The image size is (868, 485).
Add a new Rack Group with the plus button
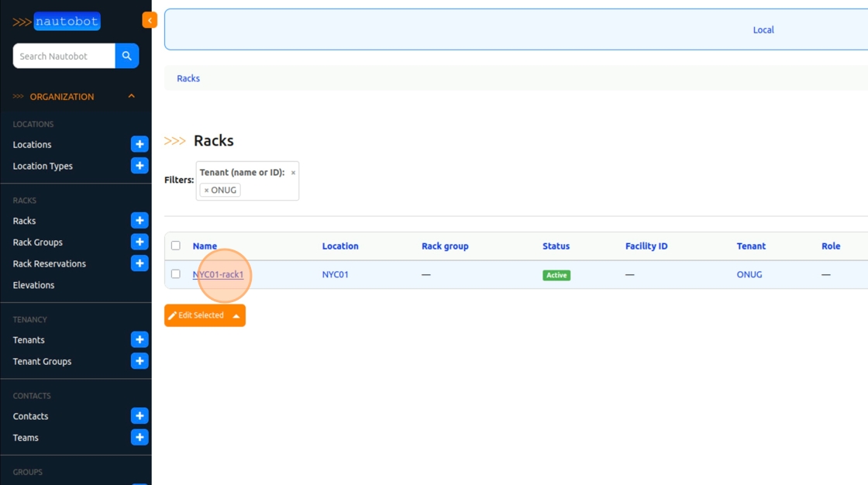pyautogui.click(x=139, y=242)
